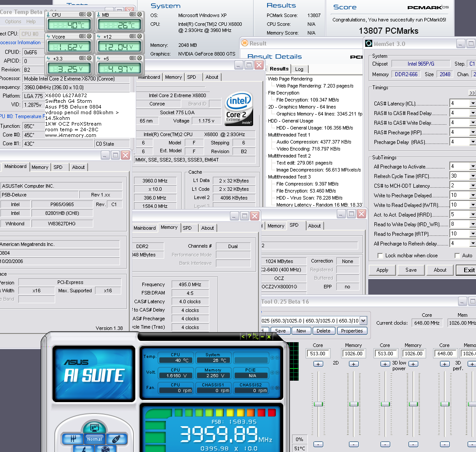Close the Vcore voltage monitor gadget
This screenshot has width=476, height=452.
pyautogui.click(x=89, y=36)
